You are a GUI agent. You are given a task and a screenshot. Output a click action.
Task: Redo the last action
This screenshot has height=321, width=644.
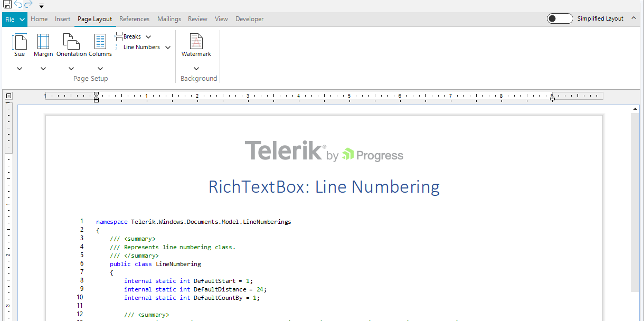[27, 5]
